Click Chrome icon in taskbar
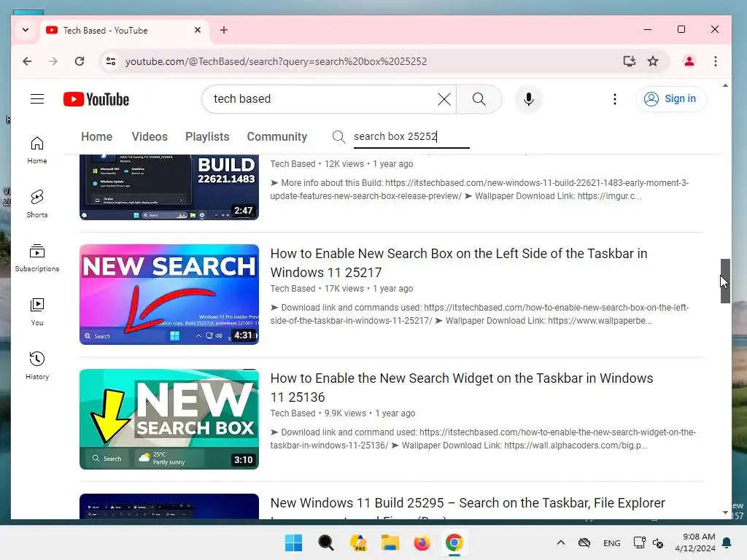Image resolution: width=747 pixels, height=560 pixels. click(x=454, y=542)
